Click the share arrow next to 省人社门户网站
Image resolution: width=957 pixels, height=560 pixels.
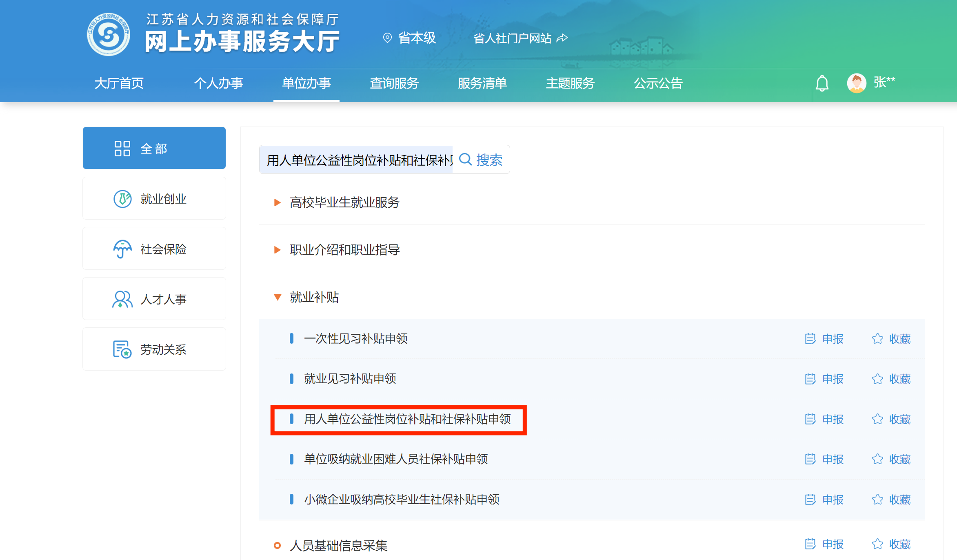click(x=562, y=38)
